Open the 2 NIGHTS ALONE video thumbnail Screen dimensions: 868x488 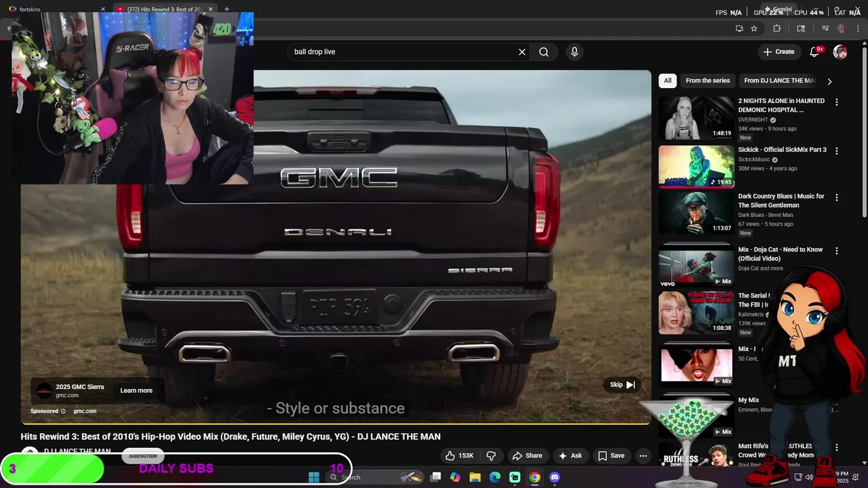coord(696,118)
